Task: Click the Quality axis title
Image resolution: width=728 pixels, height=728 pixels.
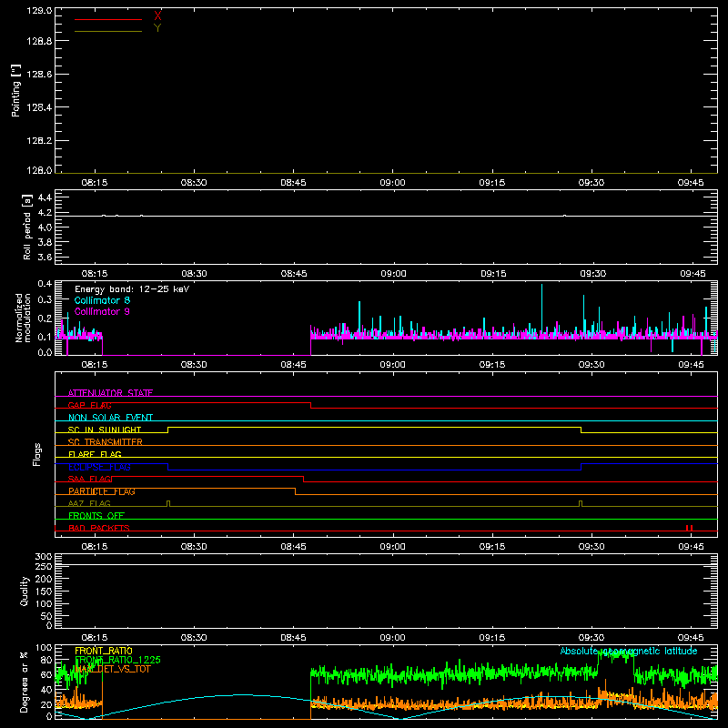Action: click(x=25, y=591)
